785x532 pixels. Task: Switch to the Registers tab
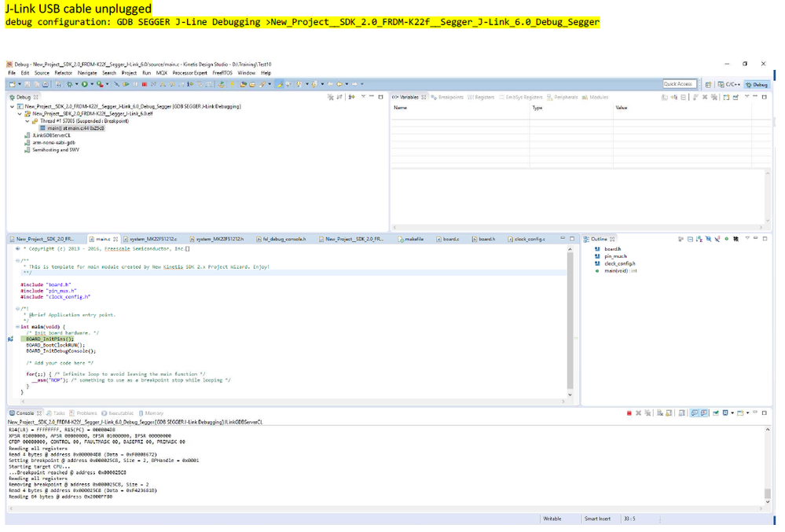click(x=481, y=97)
